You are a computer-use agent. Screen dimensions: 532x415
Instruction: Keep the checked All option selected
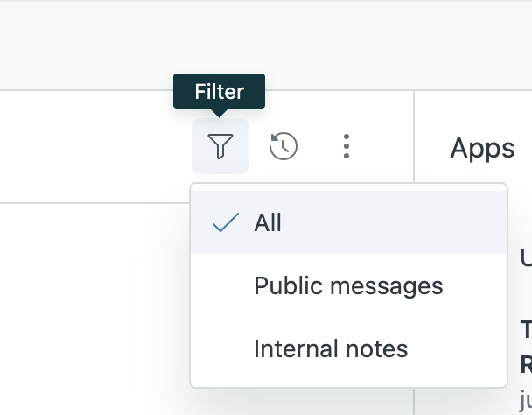(x=268, y=223)
